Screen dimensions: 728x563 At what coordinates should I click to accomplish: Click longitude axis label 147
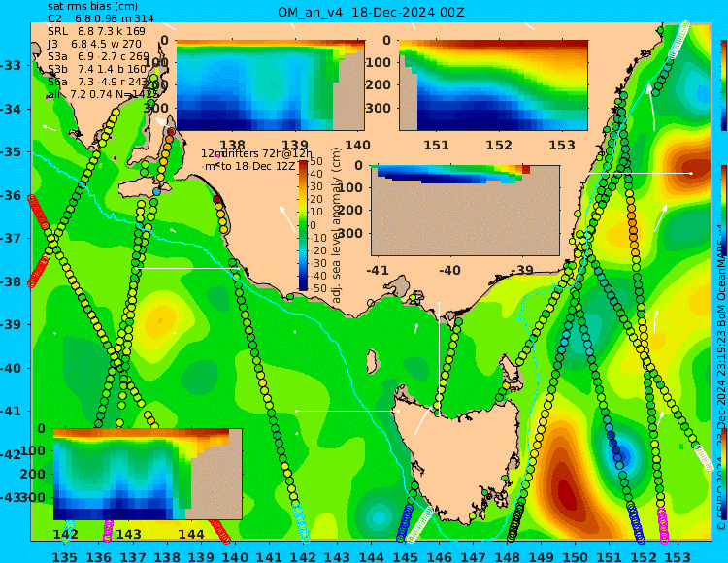tap(473, 556)
